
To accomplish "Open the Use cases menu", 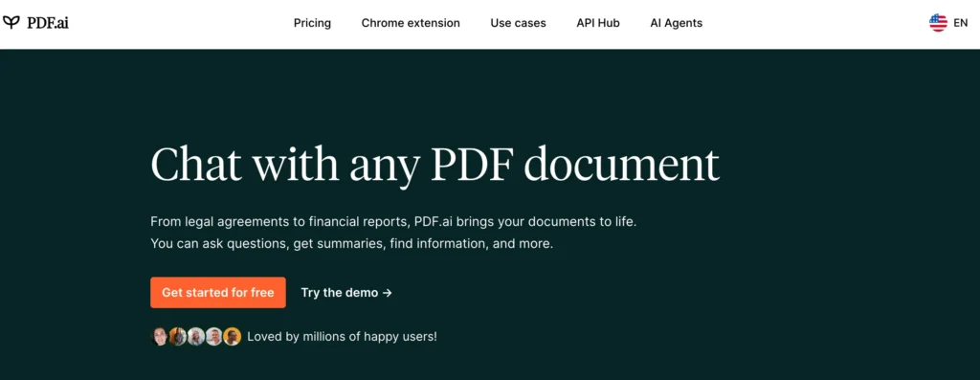I will click(x=518, y=23).
